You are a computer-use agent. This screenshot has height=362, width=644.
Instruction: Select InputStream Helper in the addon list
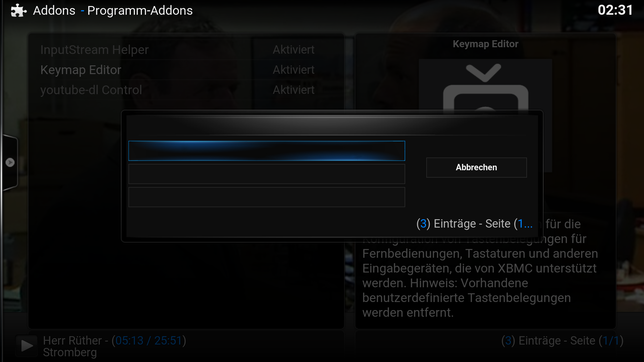(x=94, y=50)
